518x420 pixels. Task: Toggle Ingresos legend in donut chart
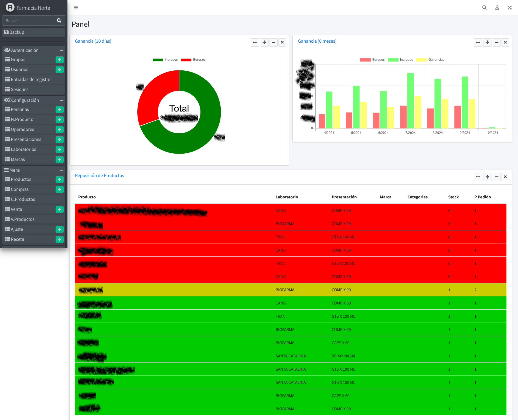click(165, 60)
